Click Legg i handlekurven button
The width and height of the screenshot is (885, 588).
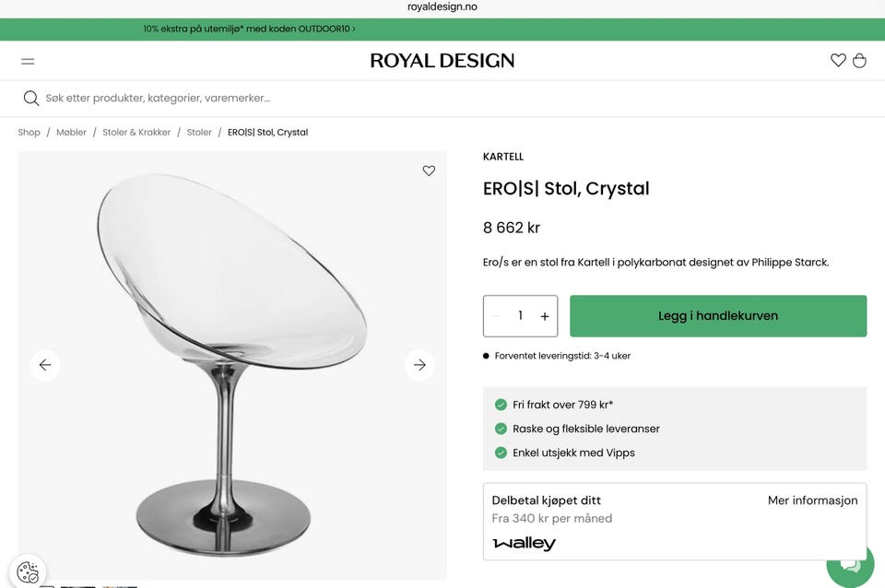click(x=718, y=316)
